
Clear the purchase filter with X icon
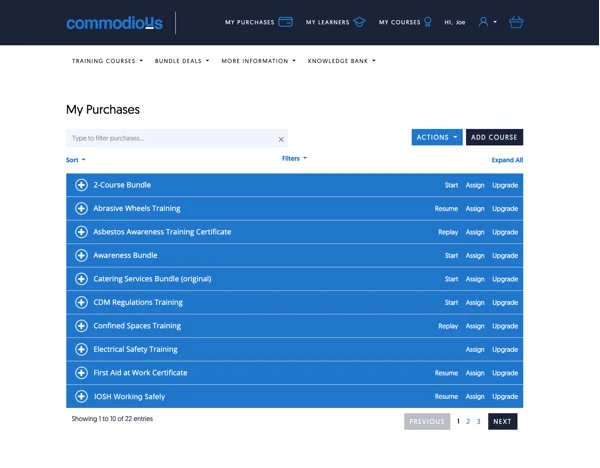coord(281,139)
